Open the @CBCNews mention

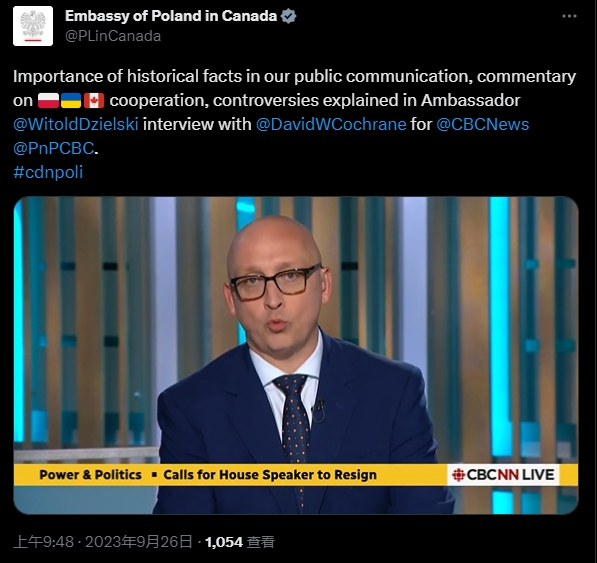[x=483, y=124]
